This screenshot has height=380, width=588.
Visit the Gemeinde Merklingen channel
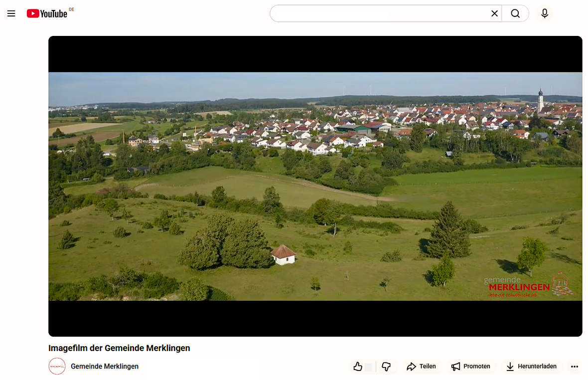click(105, 366)
